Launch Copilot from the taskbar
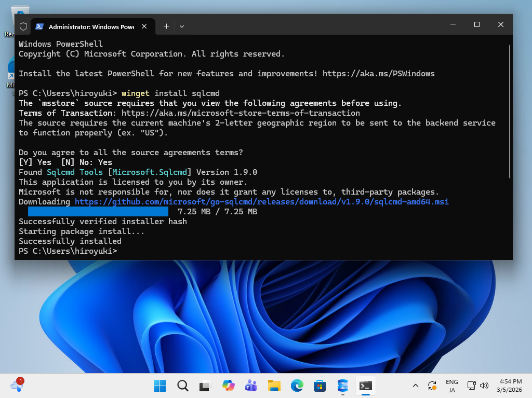 pyautogui.click(x=229, y=386)
